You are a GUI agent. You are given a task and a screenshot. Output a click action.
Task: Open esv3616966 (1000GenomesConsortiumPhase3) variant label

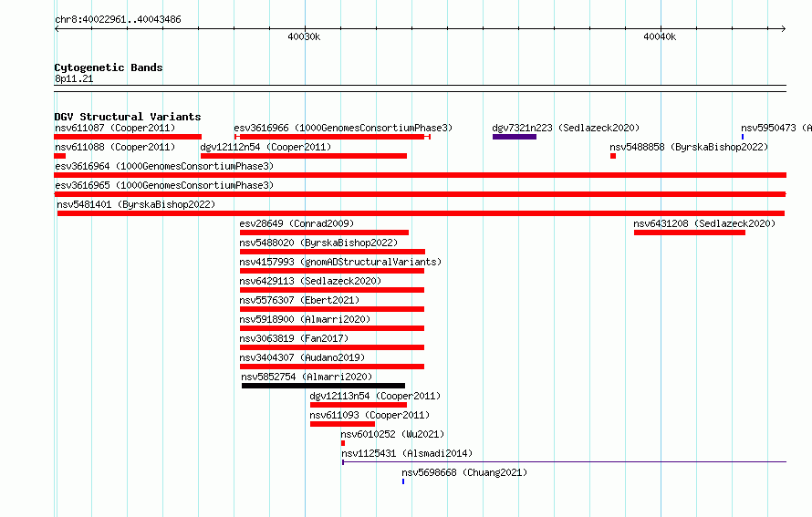343,128
